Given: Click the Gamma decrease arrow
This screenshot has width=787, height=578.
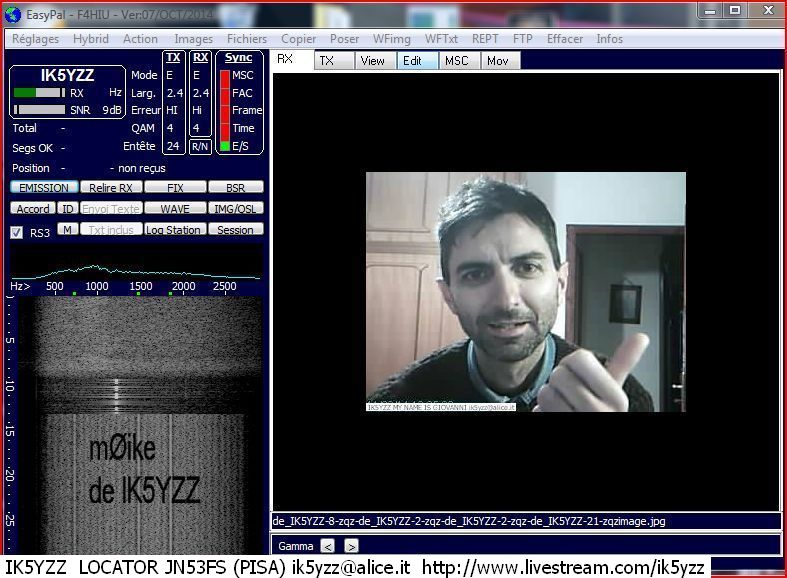Looking at the screenshot, I should tap(327, 546).
